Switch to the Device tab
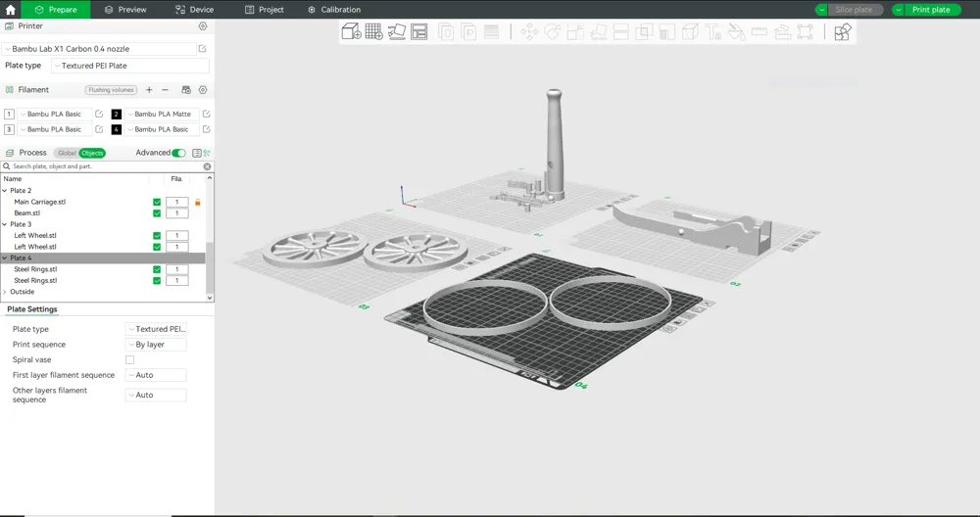The width and height of the screenshot is (980, 517). 194,10
